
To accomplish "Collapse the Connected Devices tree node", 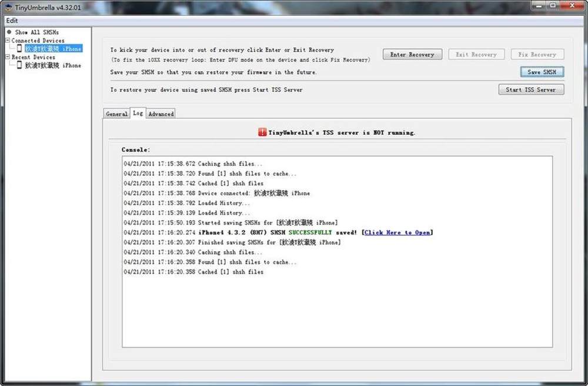I will (8, 40).
